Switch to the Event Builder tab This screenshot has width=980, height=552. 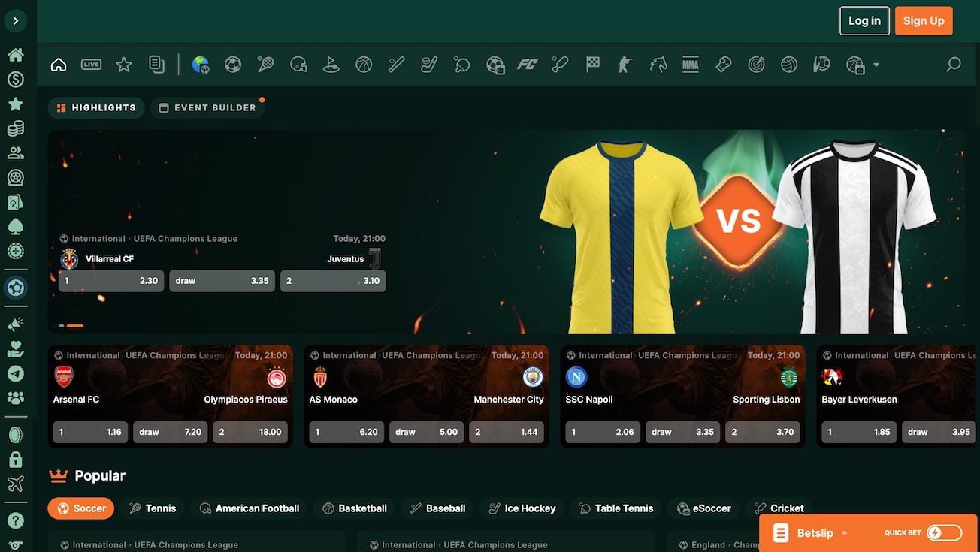click(x=207, y=107)
